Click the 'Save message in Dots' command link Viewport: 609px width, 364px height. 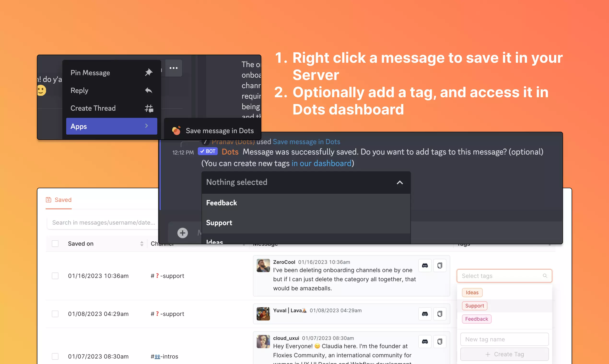[306, 142]
